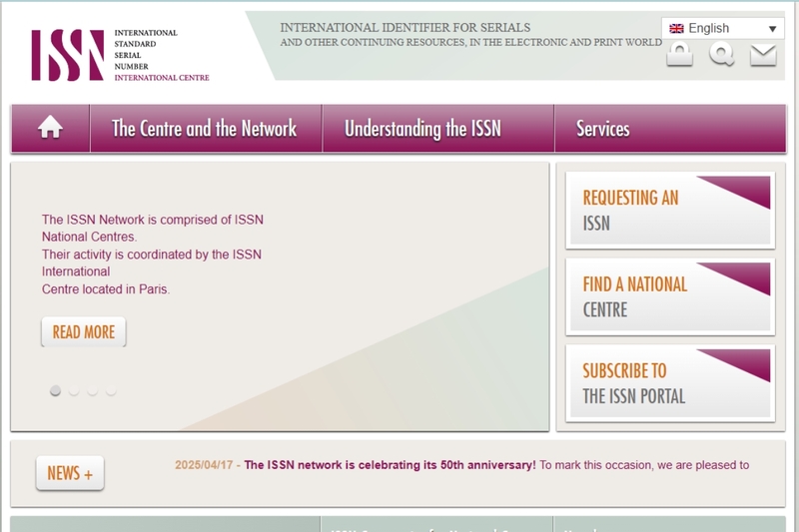Click the envelope contact icon
Viewport: 799px width, 532px height.
pyautogui.click(x=763, y=55)
